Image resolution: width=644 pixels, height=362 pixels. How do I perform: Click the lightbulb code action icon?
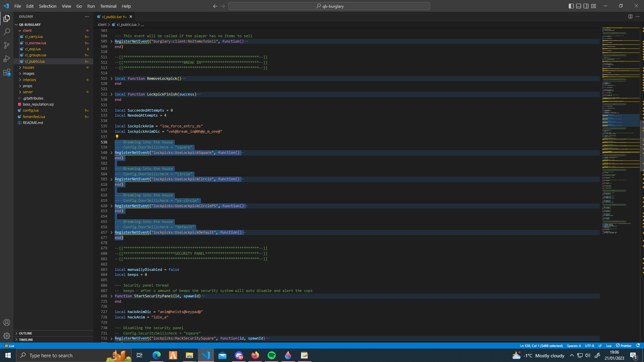117,137
